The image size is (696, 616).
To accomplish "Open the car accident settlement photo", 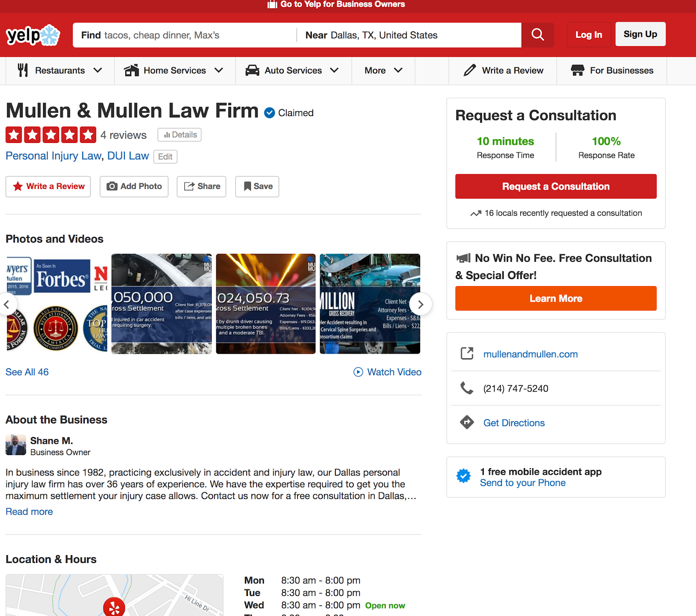I will pyautogui.click(x=161, y=304).
